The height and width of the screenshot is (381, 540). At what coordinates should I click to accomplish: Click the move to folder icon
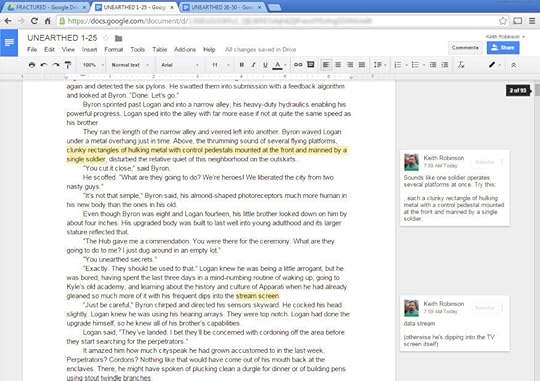118,38
